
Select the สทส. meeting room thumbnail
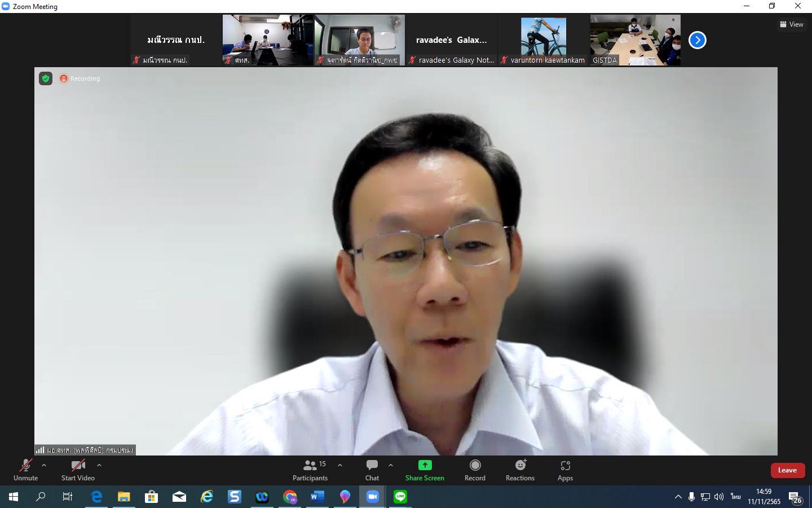[x=268, y=40]
